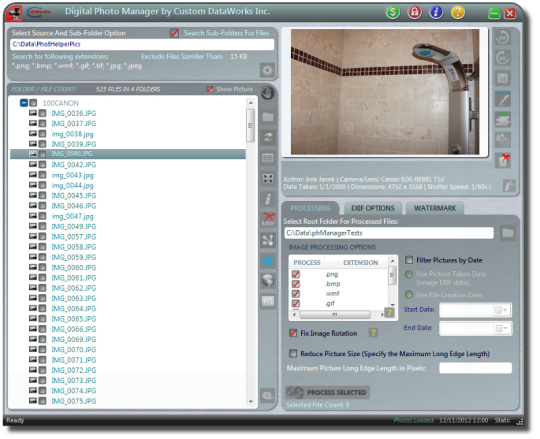Click the file list vertical scrollbar thumb

coord(251,125)
